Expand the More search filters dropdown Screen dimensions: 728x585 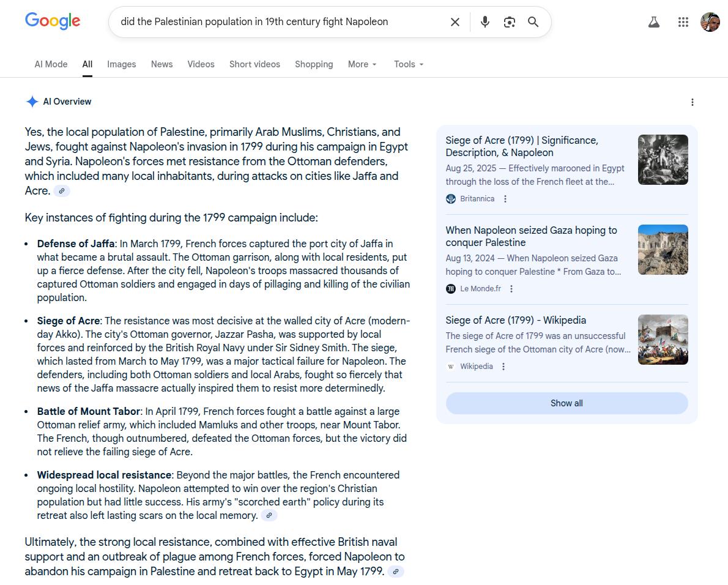(x=362, y=64)
